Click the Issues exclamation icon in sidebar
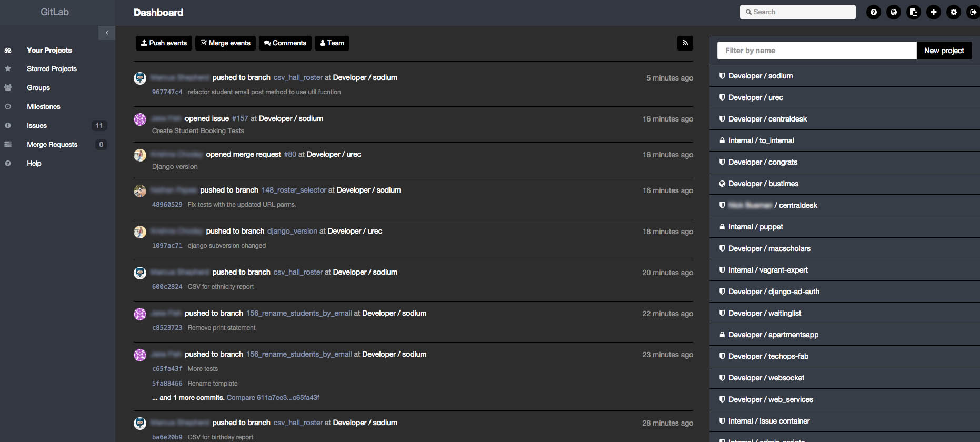 click(x=8, y=126)
